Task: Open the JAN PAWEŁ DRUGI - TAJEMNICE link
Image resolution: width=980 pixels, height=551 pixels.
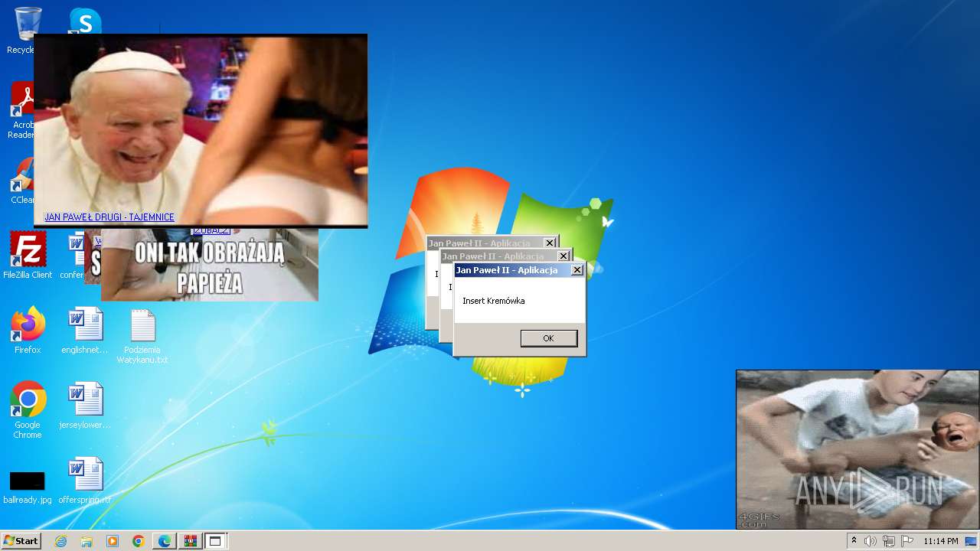Action: (109, 217)
